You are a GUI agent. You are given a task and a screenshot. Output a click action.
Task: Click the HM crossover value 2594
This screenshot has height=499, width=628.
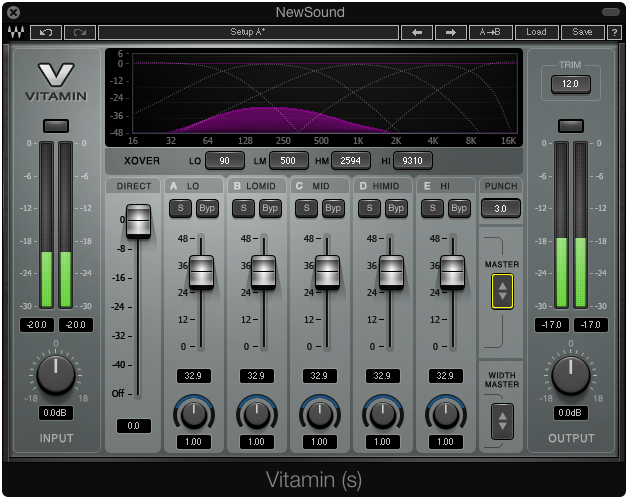pos(350,161)
